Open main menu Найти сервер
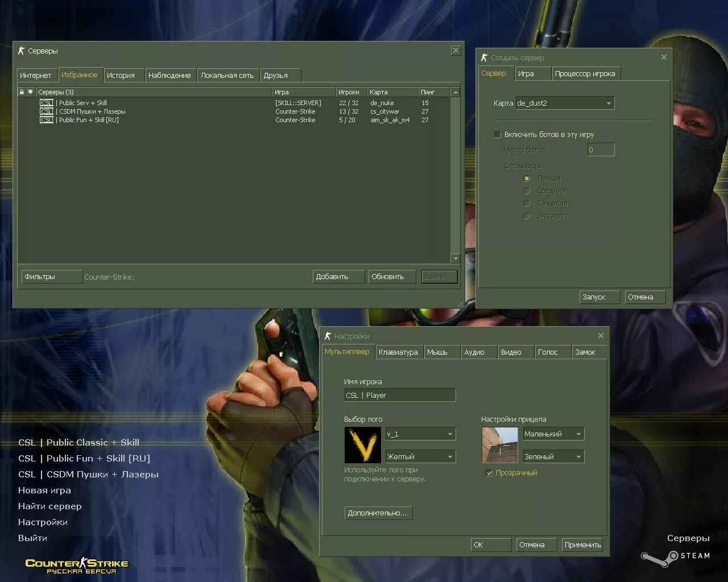Image resolution: width=728 pixels, height=582 pixels. 50,506
